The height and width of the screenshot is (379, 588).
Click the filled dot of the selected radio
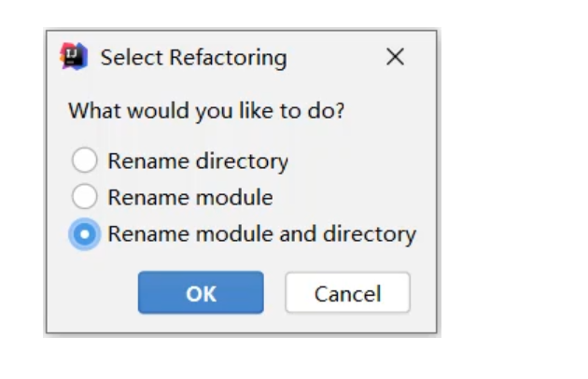tap(85, 234)
